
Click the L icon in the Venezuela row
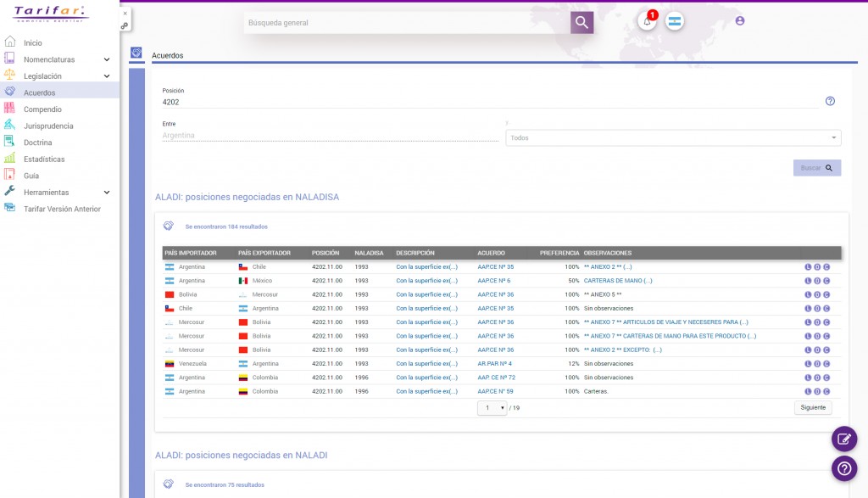pyautogui.click(x=808, y=364)
